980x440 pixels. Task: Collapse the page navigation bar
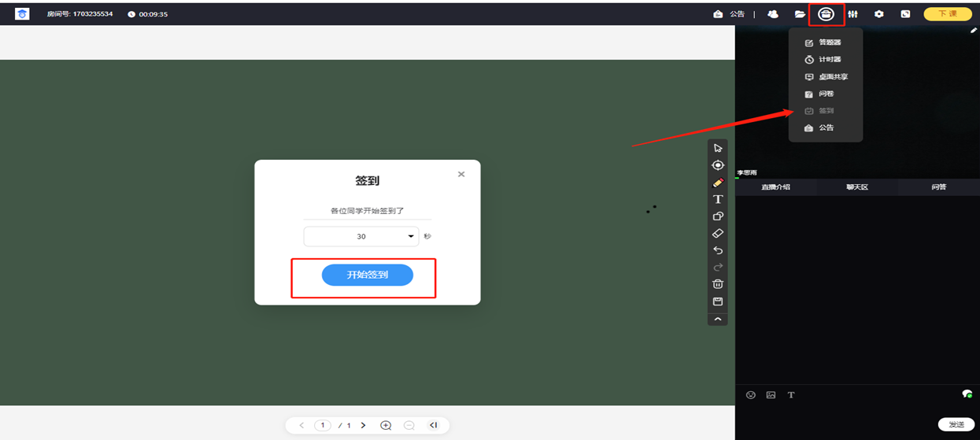click(x=433, y=425)
